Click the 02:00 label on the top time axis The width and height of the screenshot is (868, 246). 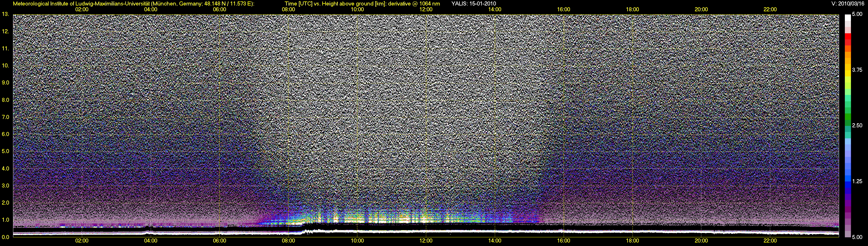(x=82, y=10)
